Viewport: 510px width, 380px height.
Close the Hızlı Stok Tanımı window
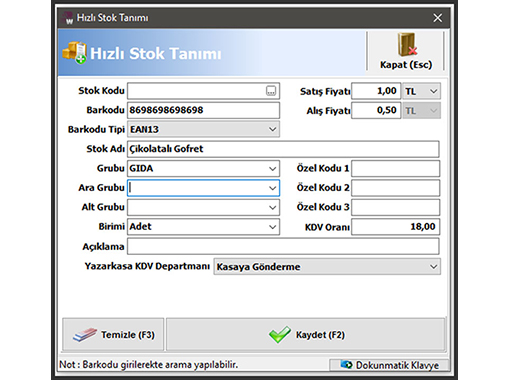point(438,18)
